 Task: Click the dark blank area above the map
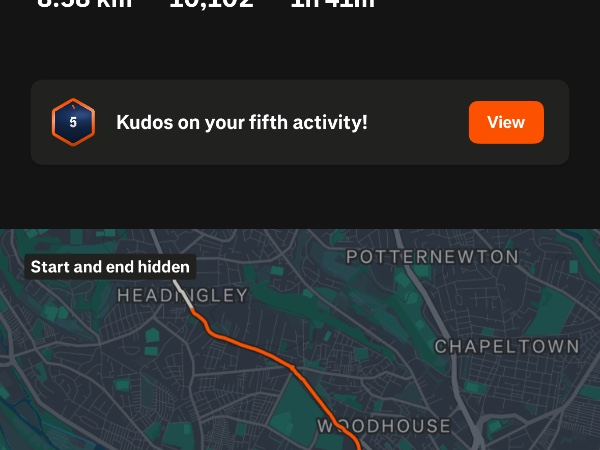click(x=300, y=200)
